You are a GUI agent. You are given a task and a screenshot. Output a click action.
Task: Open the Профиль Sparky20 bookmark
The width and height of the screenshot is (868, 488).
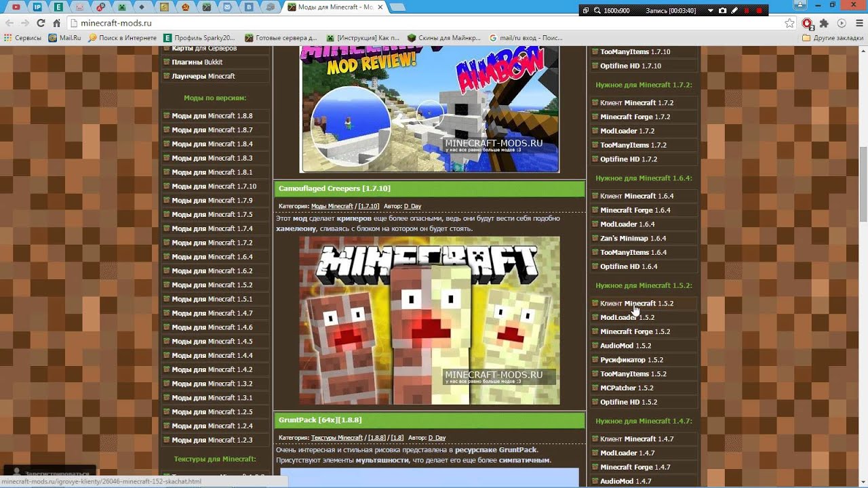click(x=199, y=38)
